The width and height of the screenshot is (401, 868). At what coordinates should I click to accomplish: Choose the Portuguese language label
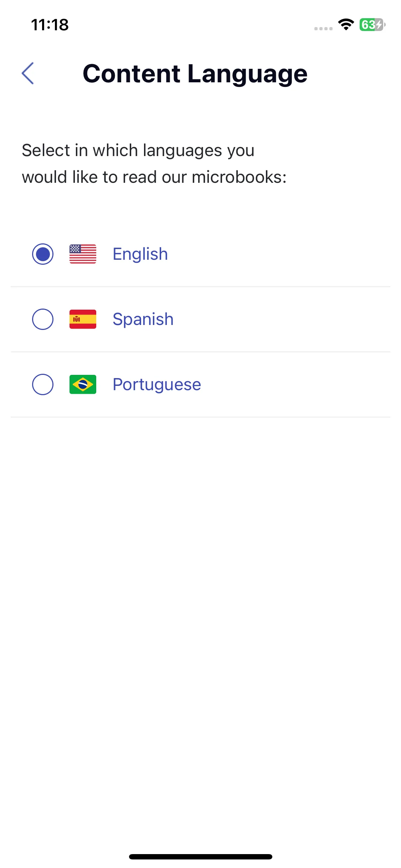pyautogui.click(x=157, y=385)
